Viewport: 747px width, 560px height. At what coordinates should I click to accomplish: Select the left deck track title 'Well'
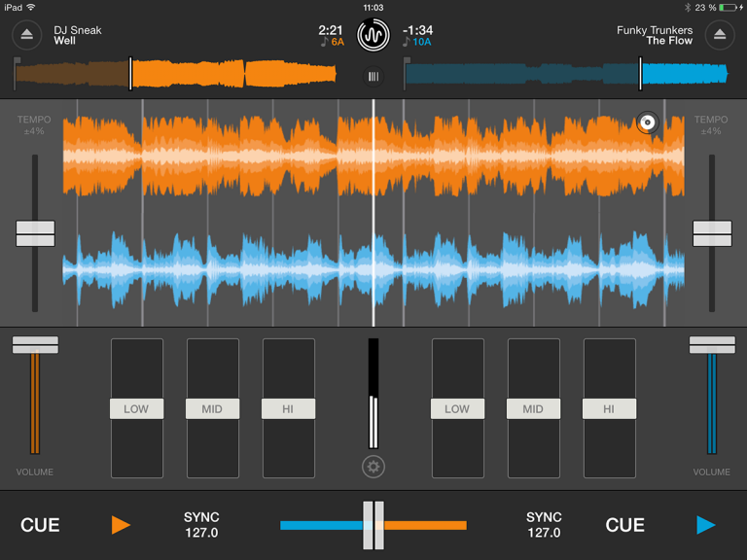[65, 41]
